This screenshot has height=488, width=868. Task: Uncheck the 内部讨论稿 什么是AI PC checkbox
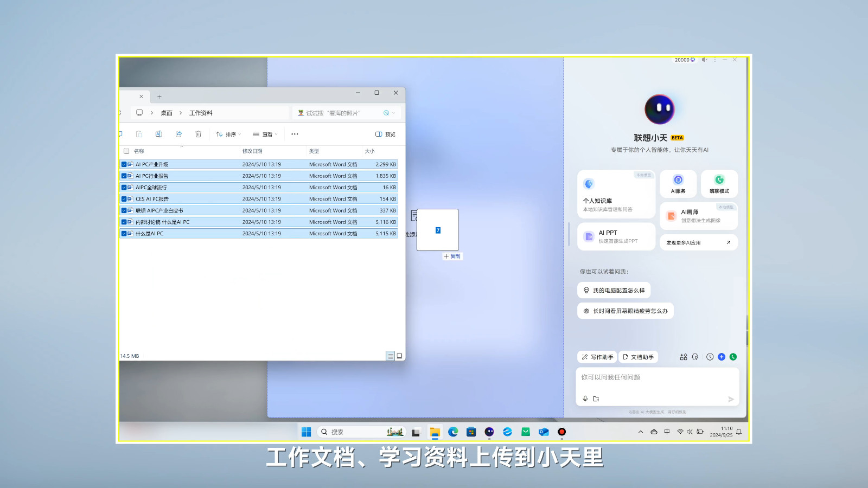(x=124, y=222)
